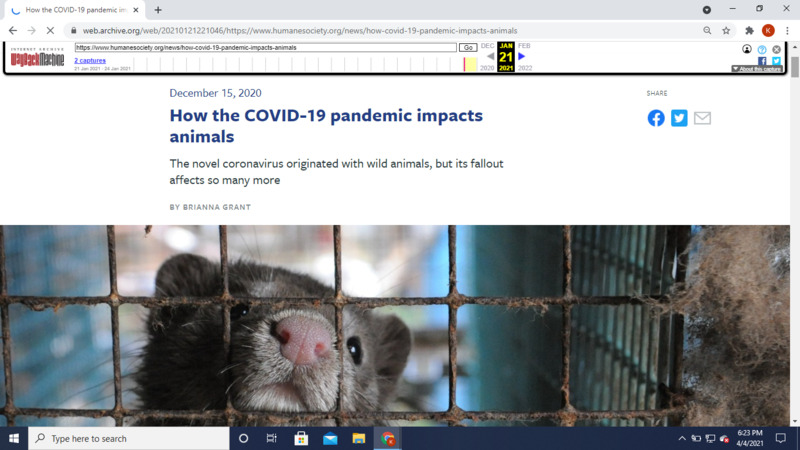800x450 pixels.
Task: Share article via email envelope icon
Action: point(702,118)
